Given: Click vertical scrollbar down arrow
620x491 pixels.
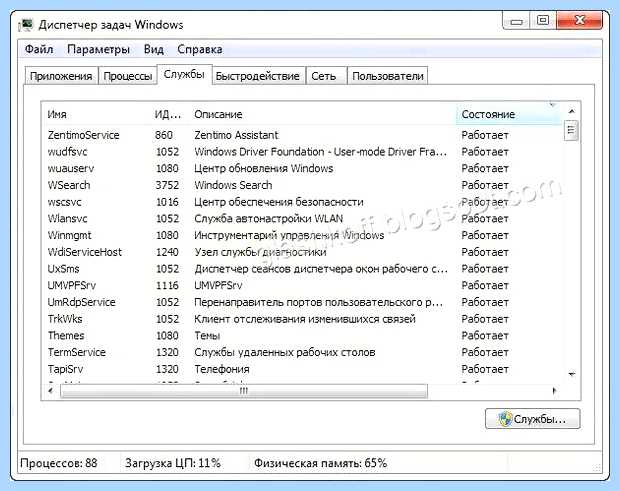Looking at the screenshot, I should [x=572, y=374].
